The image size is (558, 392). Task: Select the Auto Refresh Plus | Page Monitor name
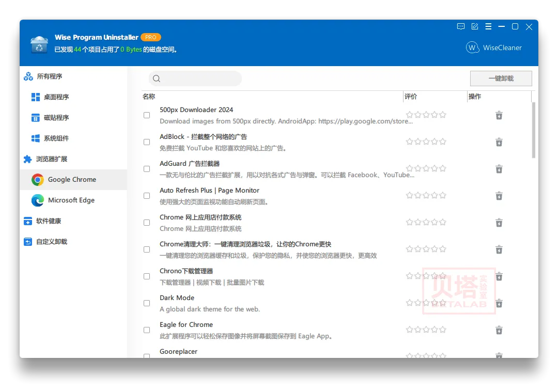[209, 190]
